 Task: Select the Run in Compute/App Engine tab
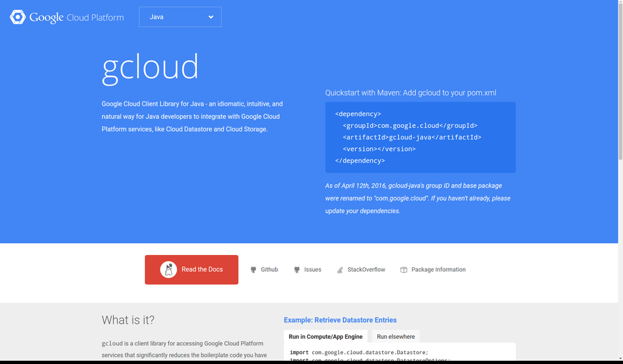coord(325,337)
